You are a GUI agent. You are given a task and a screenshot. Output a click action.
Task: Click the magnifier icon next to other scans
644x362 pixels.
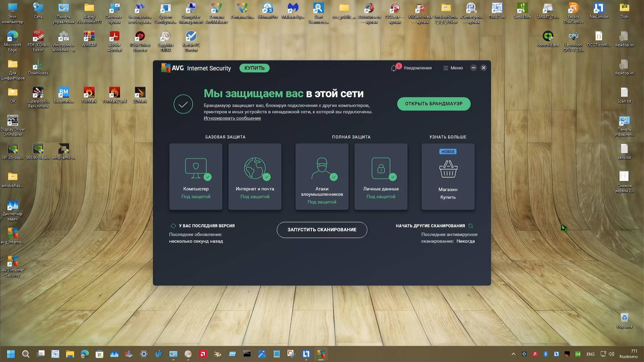point(470,226)
